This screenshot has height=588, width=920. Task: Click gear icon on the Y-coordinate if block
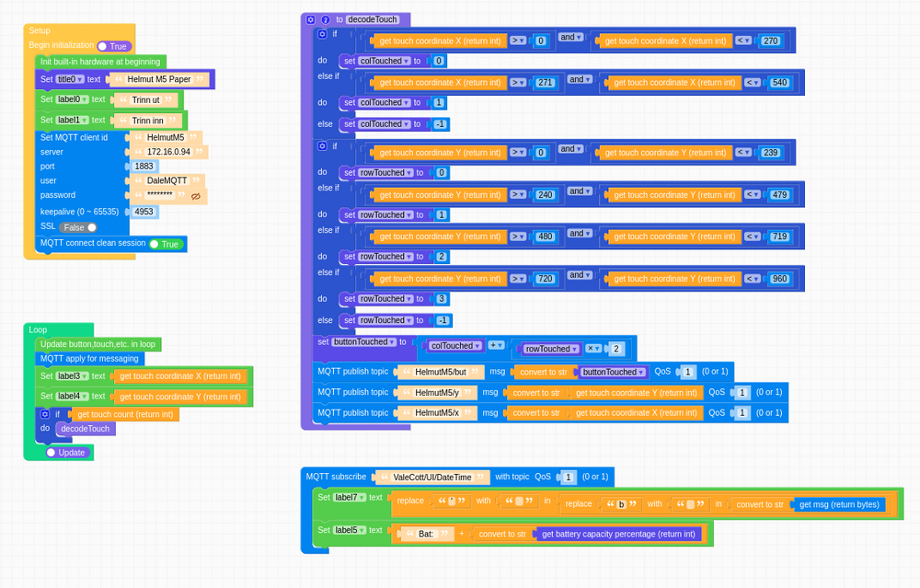tap(322, 145)
